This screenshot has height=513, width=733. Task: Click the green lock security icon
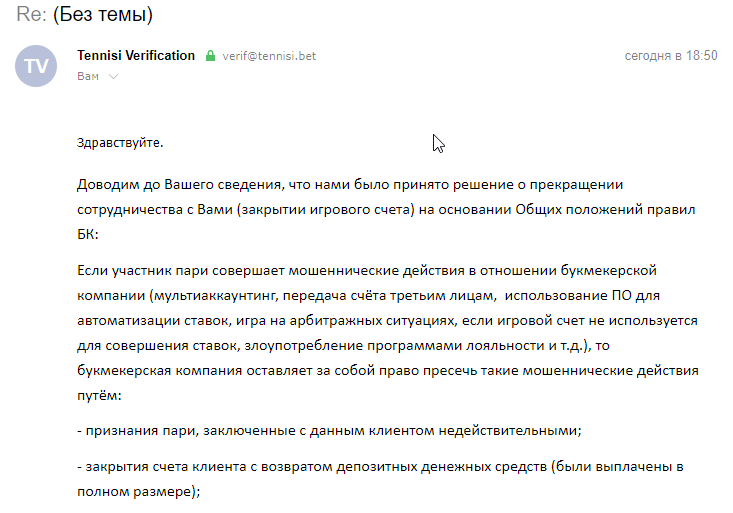coord(210,56)
